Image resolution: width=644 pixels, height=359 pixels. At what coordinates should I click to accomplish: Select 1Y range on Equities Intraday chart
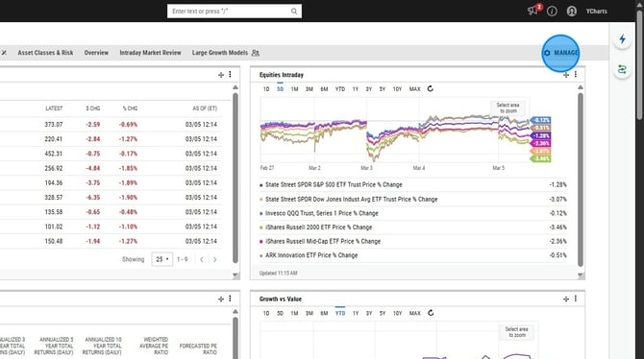click(x=356, y=89)
